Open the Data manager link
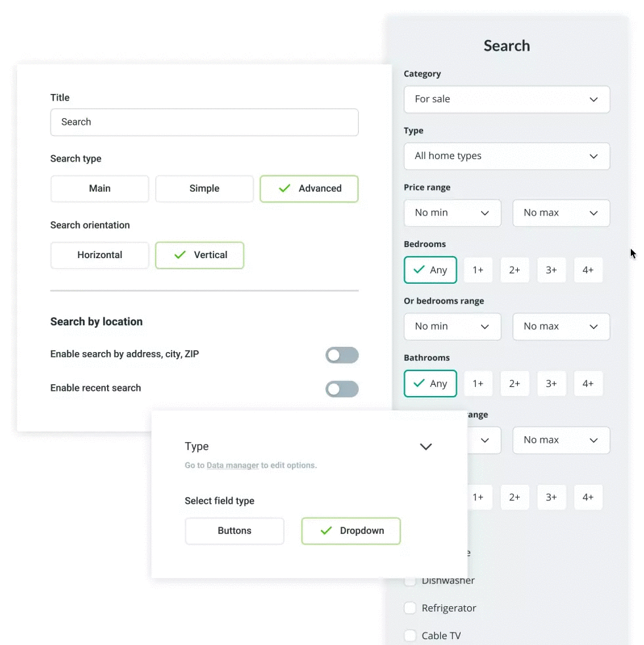Screen dimensions: 644x645 click(233, 466)
